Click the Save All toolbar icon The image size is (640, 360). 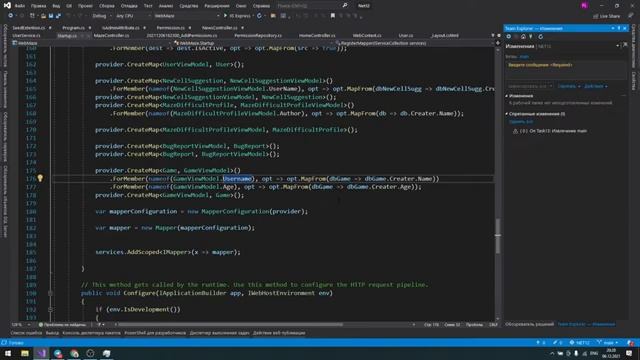58,16
